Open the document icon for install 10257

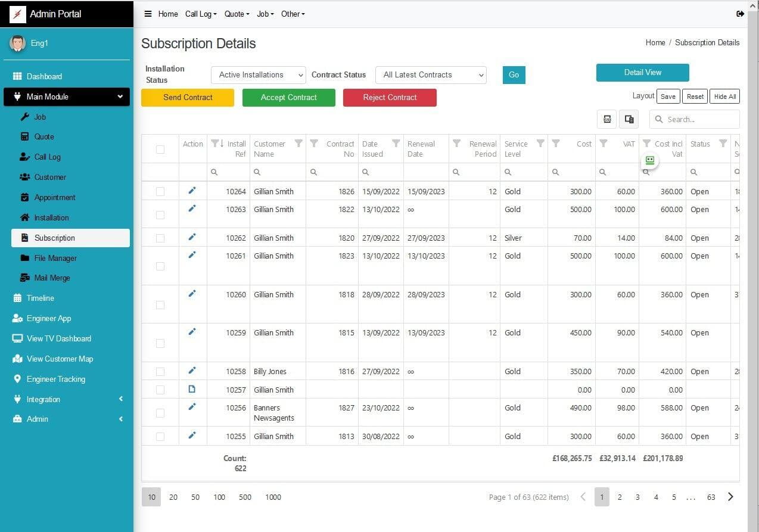pos(192,389)
